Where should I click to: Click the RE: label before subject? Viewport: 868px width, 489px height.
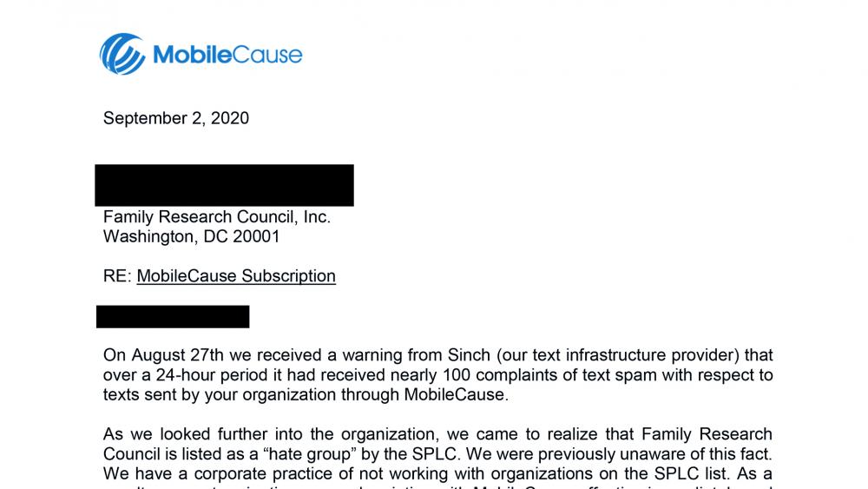(117, 276)
